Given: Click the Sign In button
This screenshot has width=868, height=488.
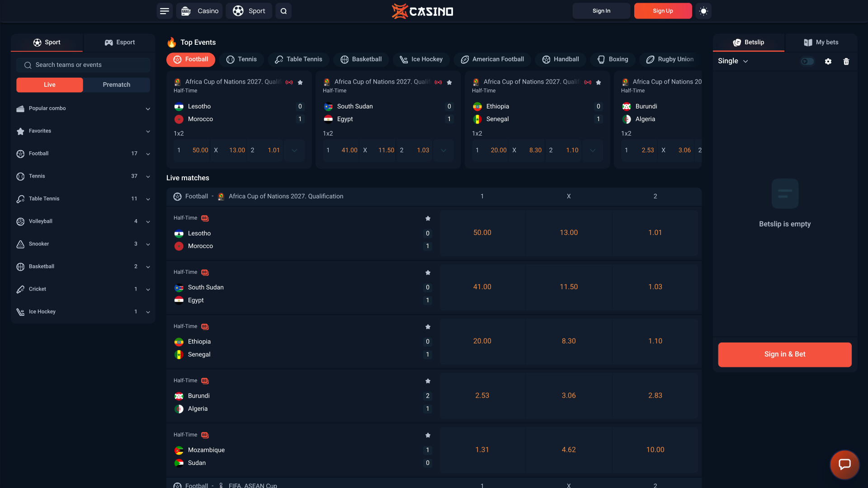Looking at the screenshot, I should (601, 11).
